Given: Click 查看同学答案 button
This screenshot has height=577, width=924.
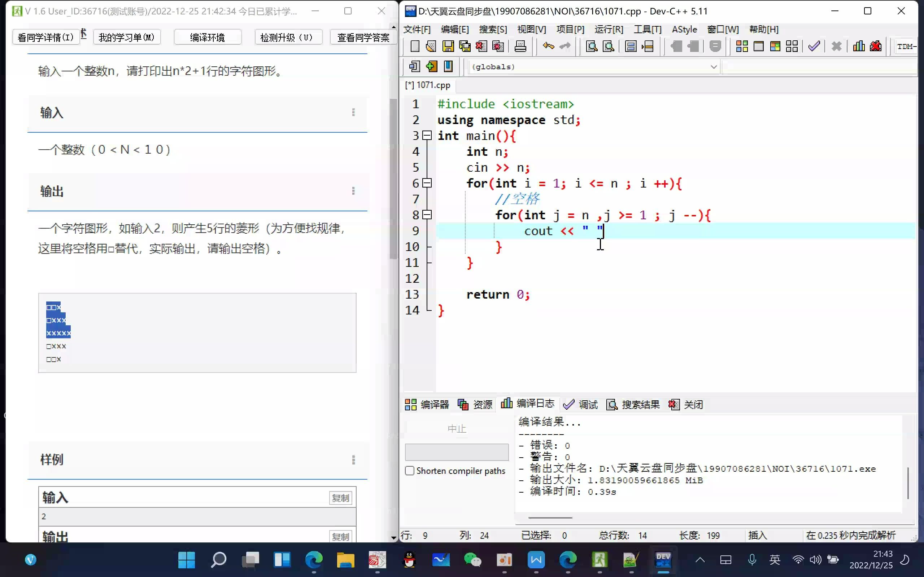Looking at the screenshot, I should tap(364, 36).
